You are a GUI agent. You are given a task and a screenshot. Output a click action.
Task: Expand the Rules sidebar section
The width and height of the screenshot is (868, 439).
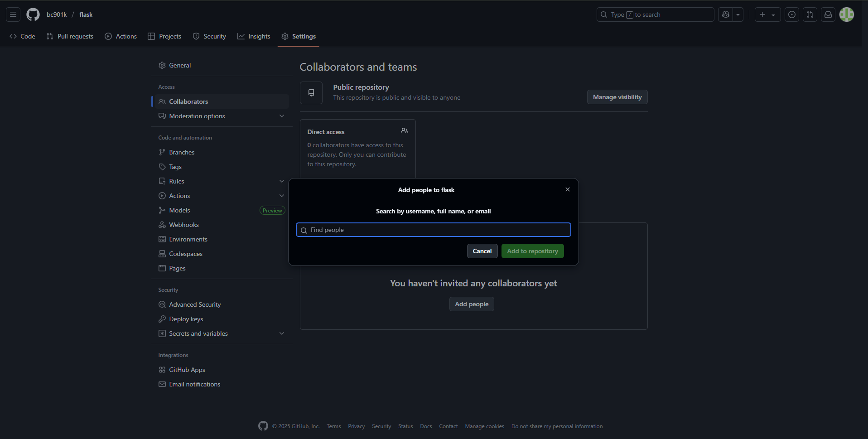click(x=282, y=181)
